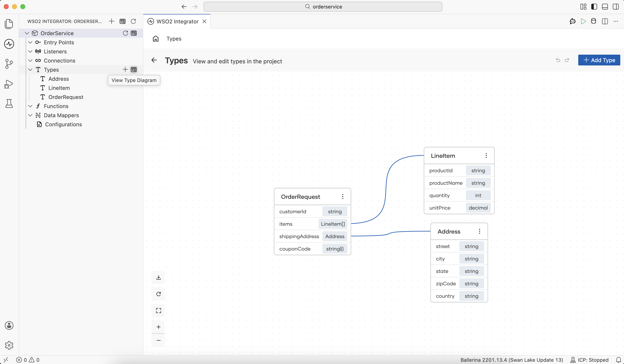Open the Explorer view in activity bar

click(x=9, y=24)
